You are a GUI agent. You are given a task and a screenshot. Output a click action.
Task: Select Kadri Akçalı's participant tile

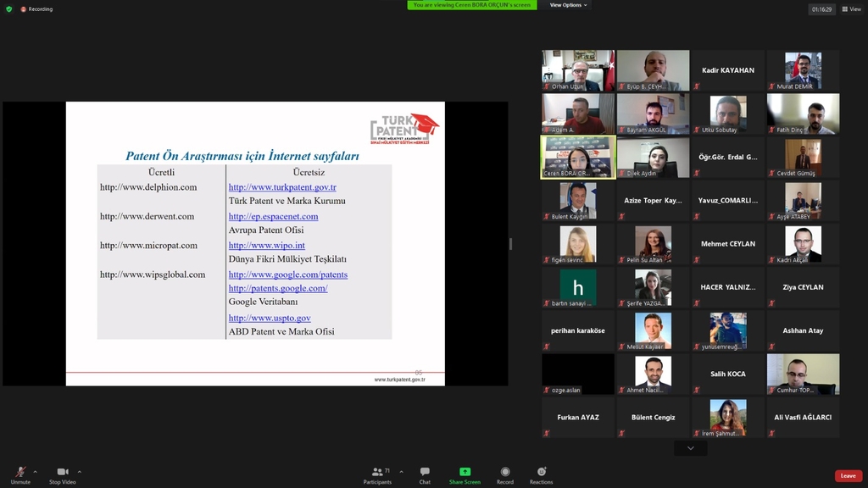pyautogui.click(x=804, y=244)
